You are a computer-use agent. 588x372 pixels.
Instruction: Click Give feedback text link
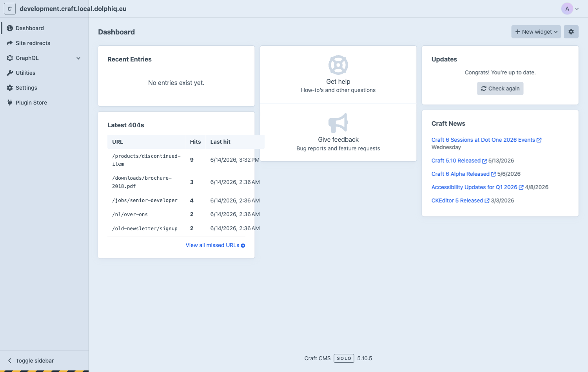(x=338, y=139)
